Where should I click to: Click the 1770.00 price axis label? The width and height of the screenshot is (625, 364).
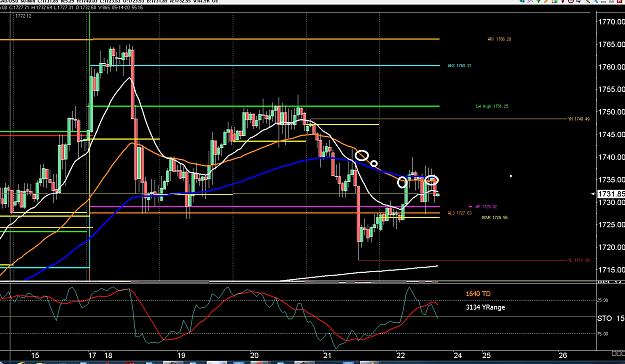click(x=611, y=22)
